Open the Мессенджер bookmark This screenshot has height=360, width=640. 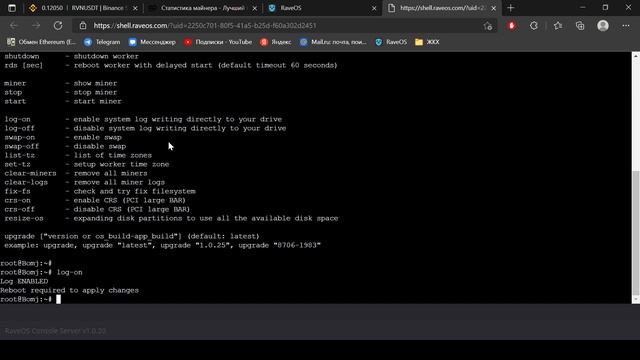pos(152,42)
